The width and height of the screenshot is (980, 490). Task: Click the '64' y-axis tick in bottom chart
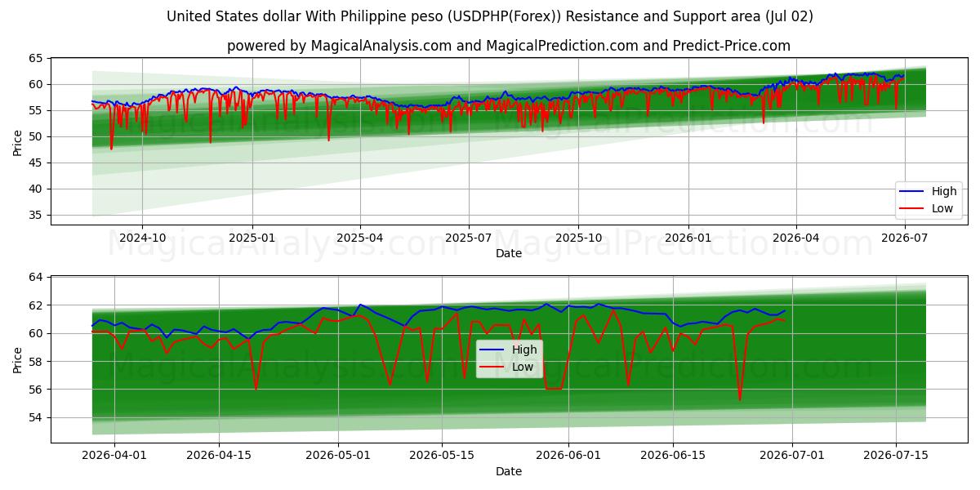[36, 278]
